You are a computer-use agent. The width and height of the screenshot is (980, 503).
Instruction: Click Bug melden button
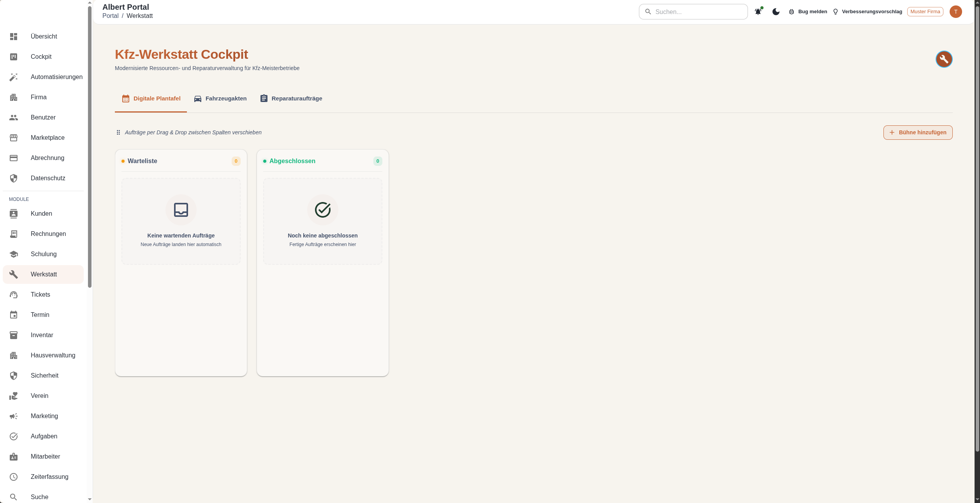pyautogui.click(x=808, y=12)
